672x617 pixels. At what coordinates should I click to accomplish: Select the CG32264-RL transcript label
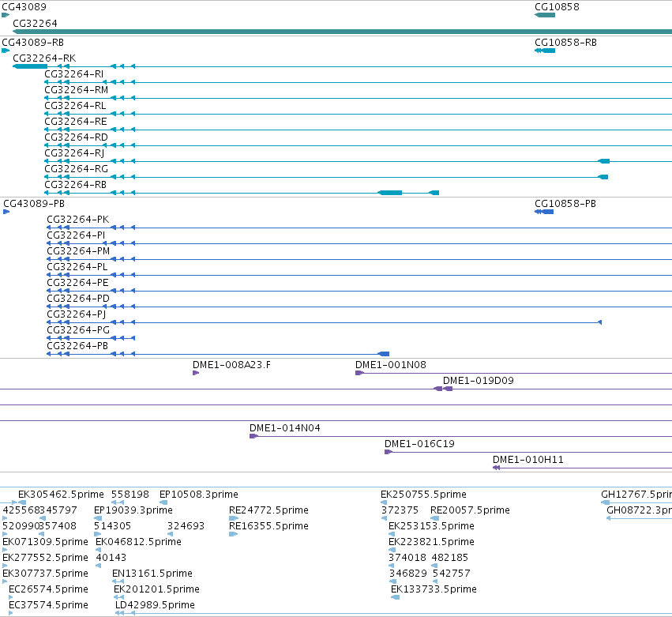point(75,106)
